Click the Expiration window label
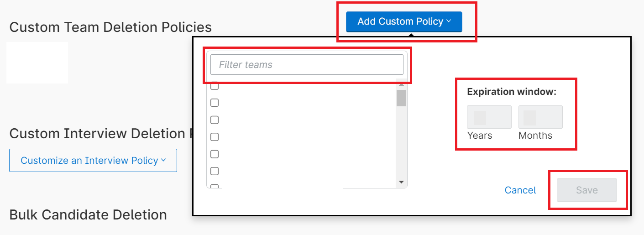The image size is (644, 235). tap(512, 92)
